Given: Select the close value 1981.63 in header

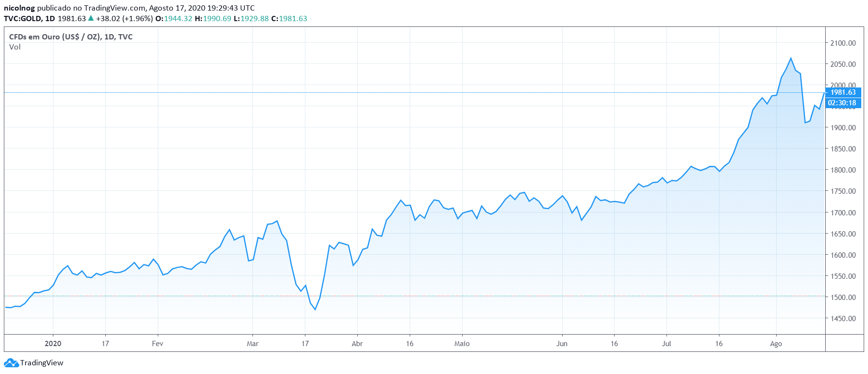Looking at the screenshot, I should [293, 19].
